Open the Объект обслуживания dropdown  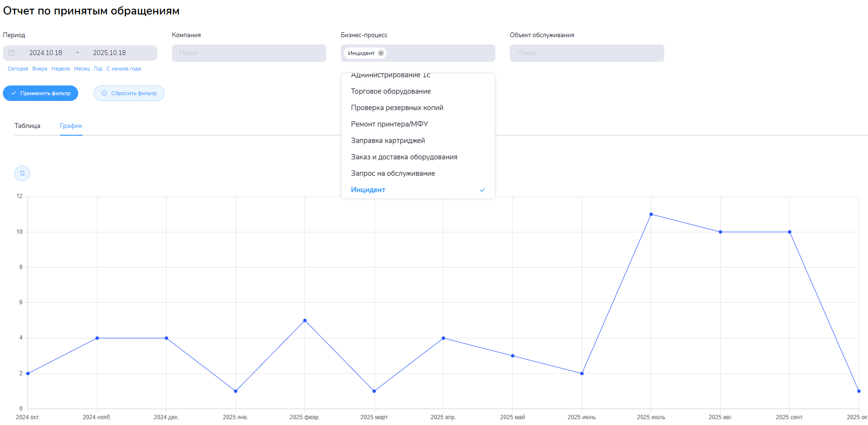[x=587, y=53]
